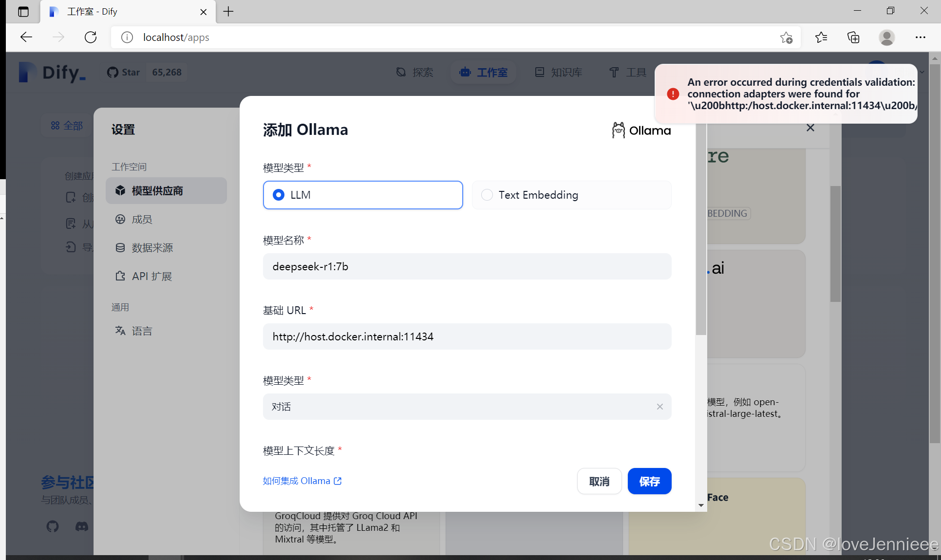Open browser favorites star icon
The width and height of the screenshot is (941, 560).
[821, 37]
